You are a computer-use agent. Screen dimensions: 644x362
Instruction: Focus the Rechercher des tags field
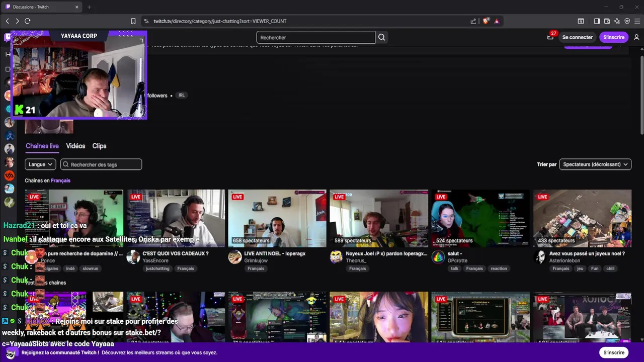[101, 164]
